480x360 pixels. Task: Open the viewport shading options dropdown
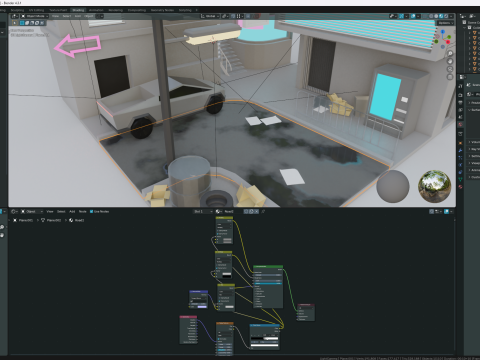pyautogui.click(x=451, y=16)
